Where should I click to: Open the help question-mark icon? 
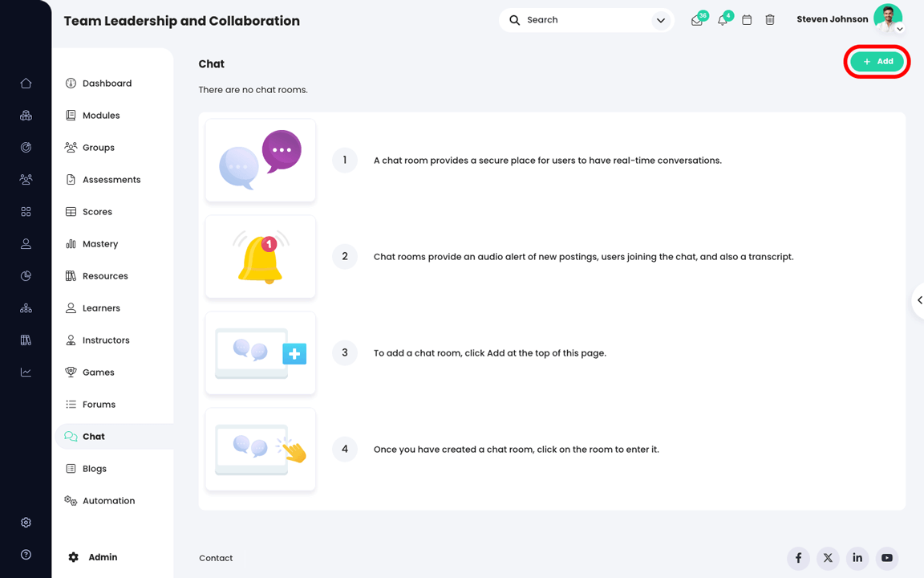26,554
